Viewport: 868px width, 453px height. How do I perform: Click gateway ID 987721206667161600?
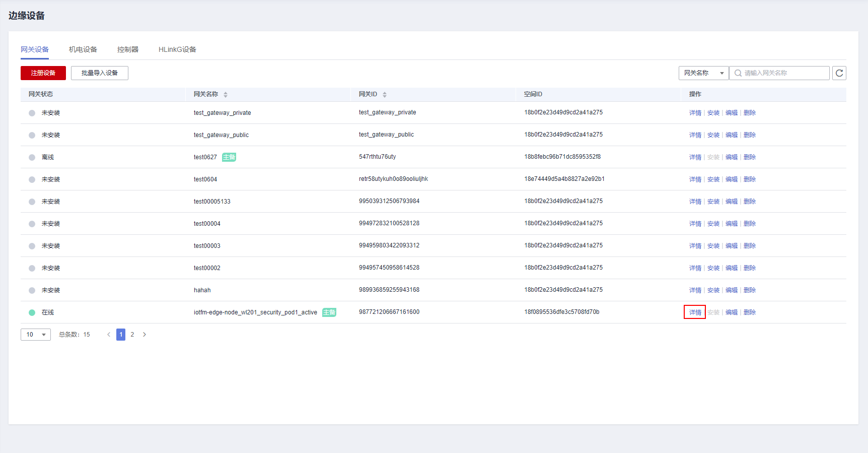pyautogui.click(x=389, y=312)
